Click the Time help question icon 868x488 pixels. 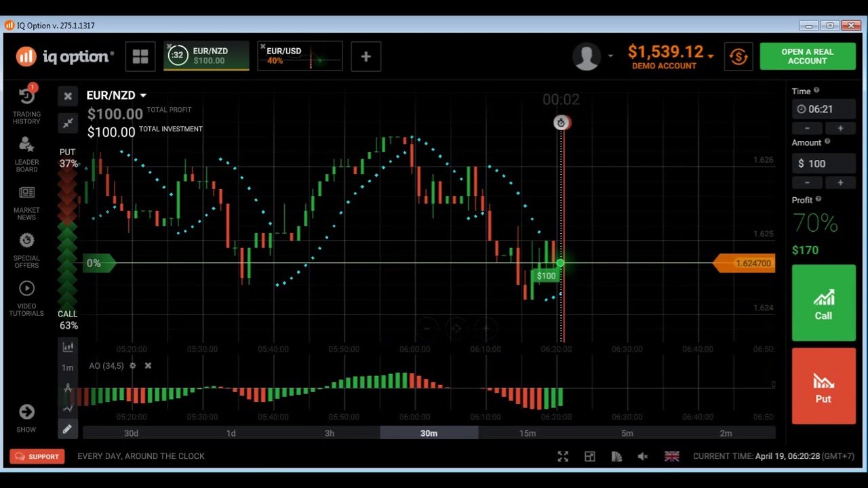pyautogui.click(x=816, y=90)
